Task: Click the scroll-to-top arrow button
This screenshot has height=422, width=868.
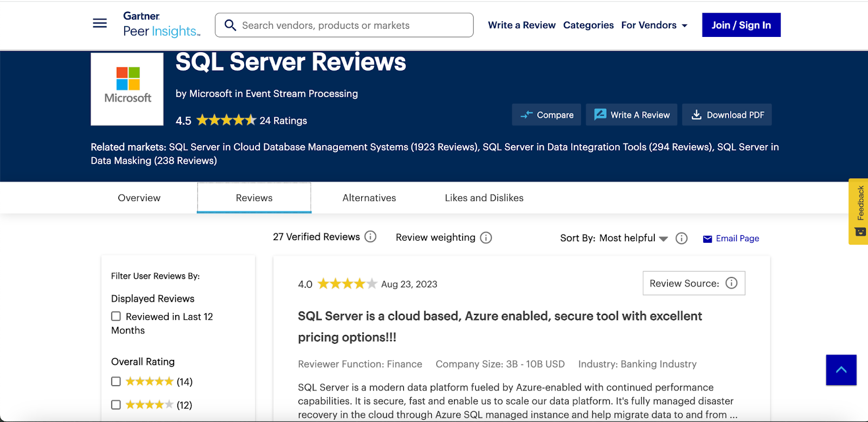Action: coord(841,370)
